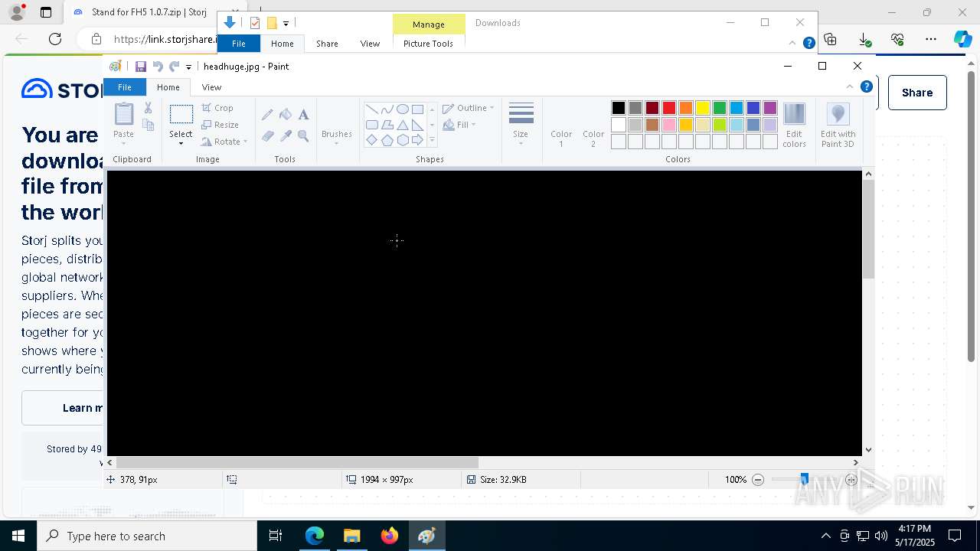Click the Paste clipboard icon
The height and width of the screenshot is (551, 980).
(123, 114)
